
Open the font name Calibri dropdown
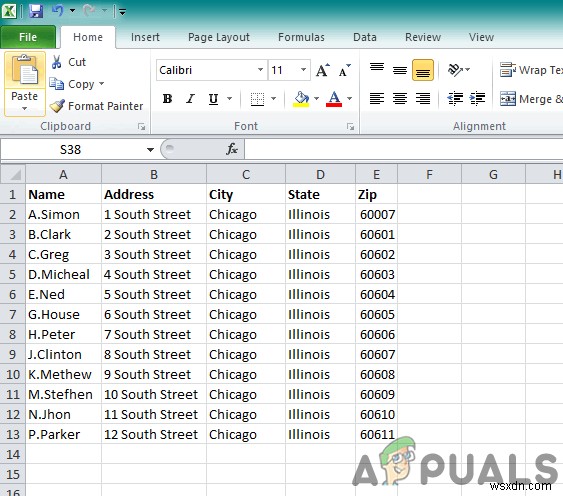260,70
